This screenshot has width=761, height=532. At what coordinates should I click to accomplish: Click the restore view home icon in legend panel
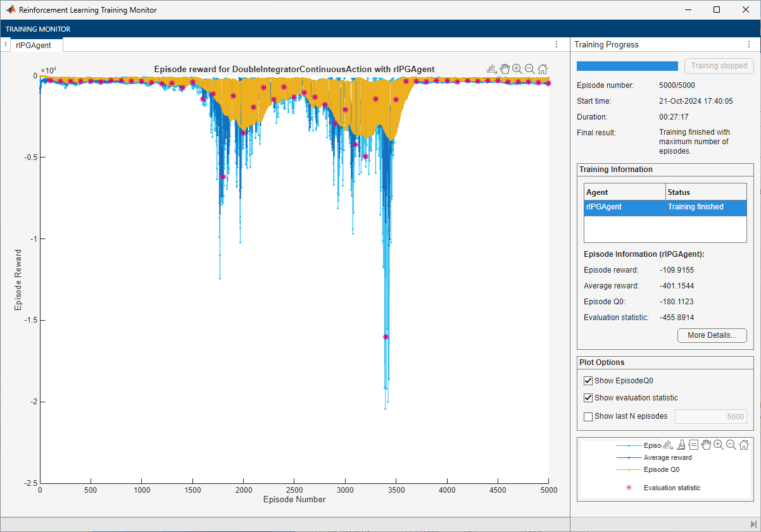pyautogui.click(x=744, y=445)
